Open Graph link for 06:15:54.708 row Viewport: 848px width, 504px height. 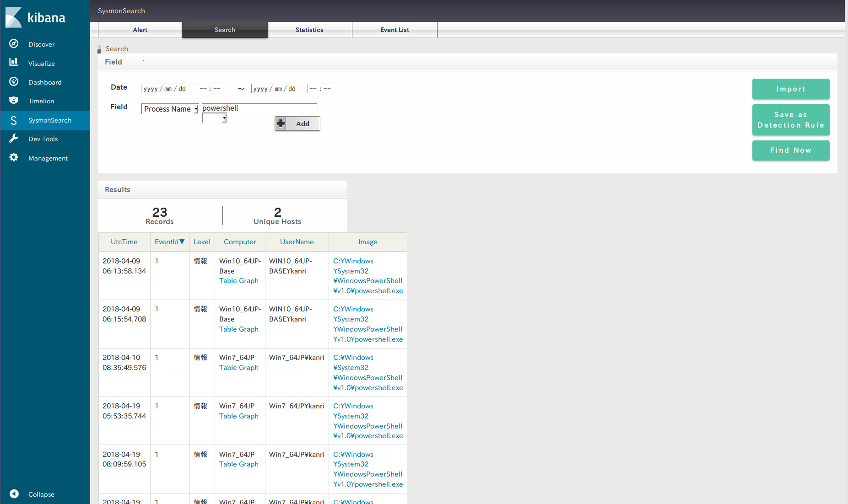point(248,329)
